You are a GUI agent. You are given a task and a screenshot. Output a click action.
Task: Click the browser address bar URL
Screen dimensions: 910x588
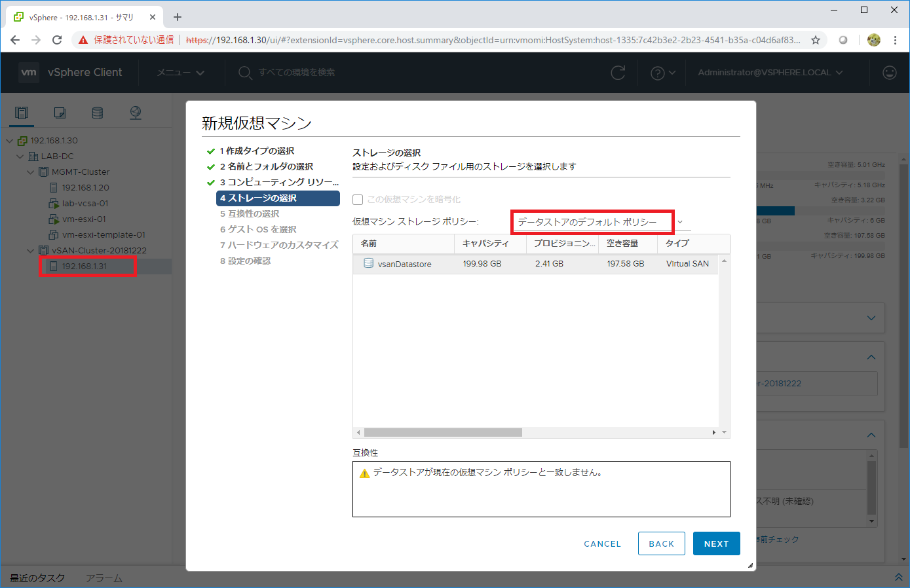coord(493,40)
